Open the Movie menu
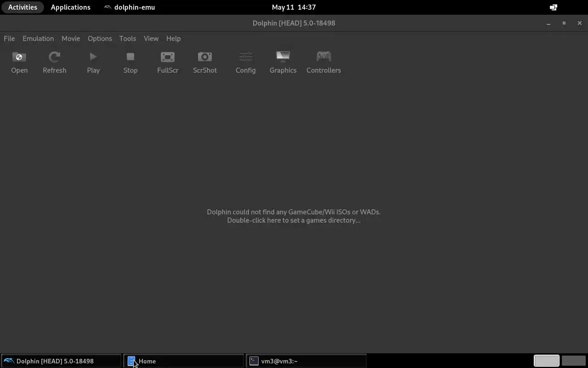588x368 pixels. (x=71, y=39)
